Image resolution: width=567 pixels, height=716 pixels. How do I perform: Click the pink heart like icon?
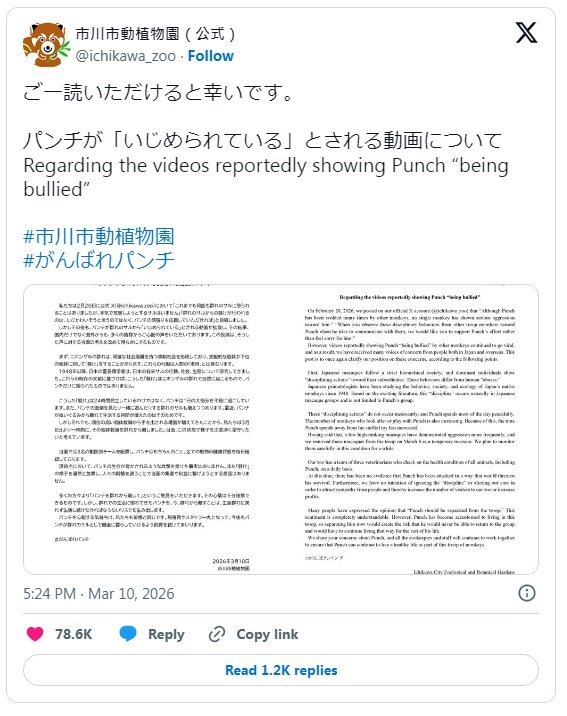[35, 634]
